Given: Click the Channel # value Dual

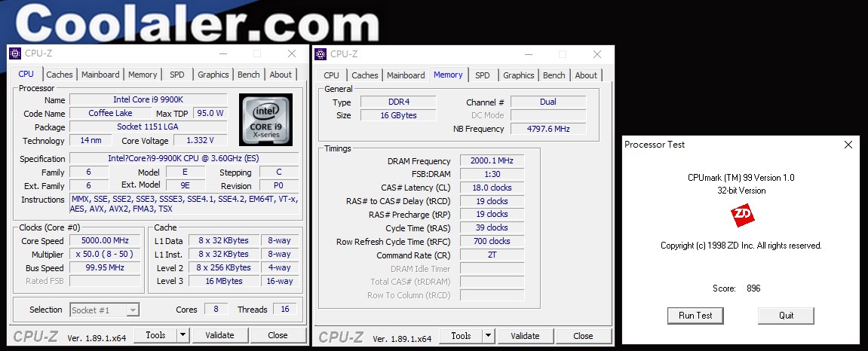Looking at the screenshot, I should tap(548, 102).
